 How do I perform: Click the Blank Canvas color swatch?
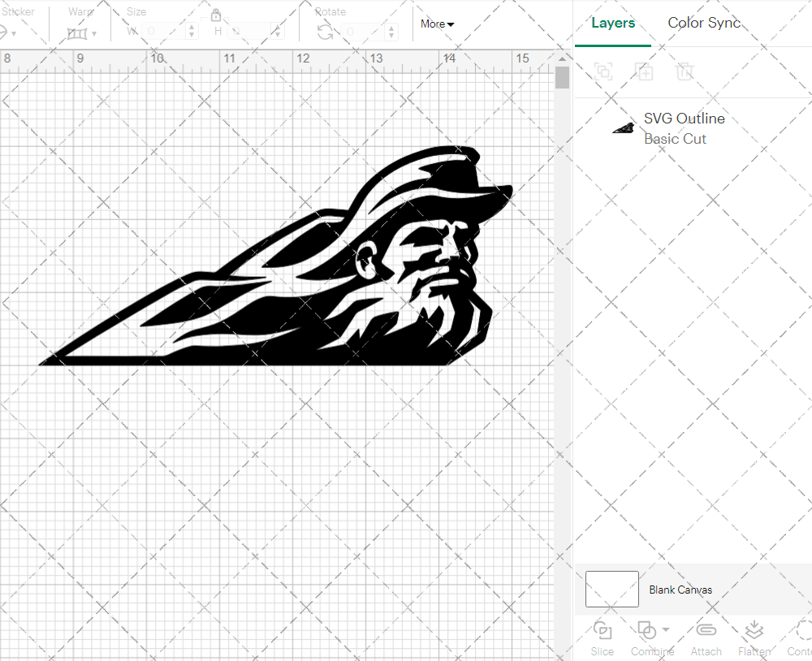[x=611, y=589]
